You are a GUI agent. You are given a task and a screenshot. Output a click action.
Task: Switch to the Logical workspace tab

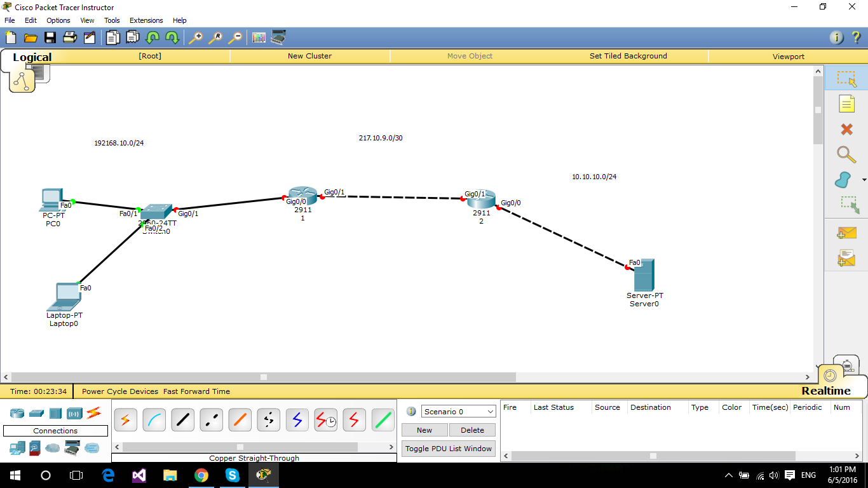32,57
